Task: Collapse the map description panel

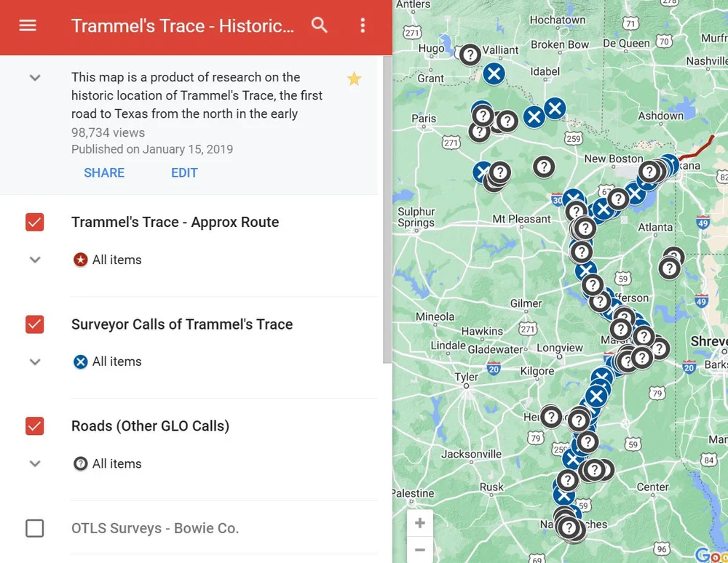Action: click(x=34, y=77)
